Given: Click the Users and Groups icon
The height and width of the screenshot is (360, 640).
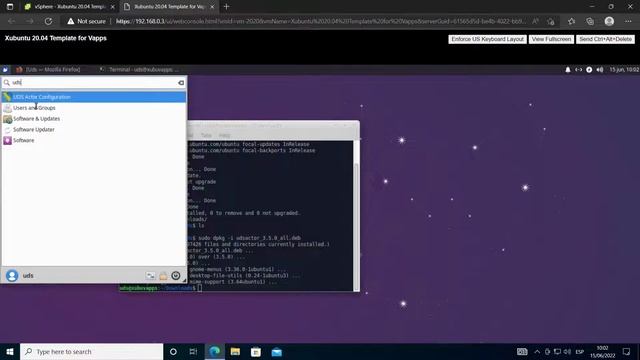Looking at the screenshot, I should pos(7,108).
